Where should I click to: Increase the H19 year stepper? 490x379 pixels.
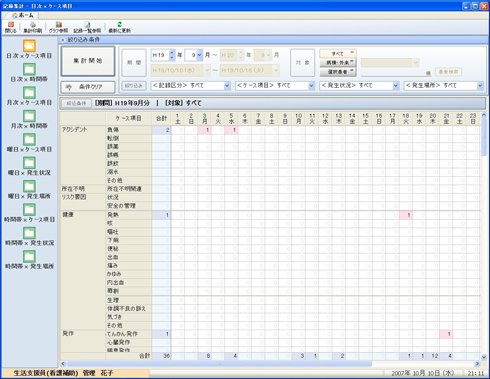coord(172,52)
